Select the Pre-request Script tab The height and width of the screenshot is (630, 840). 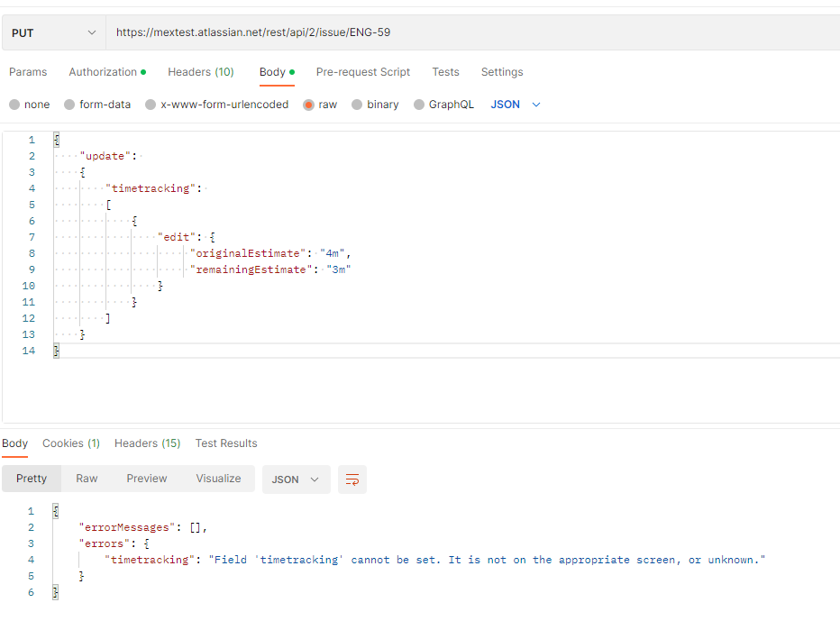point(363,72)
